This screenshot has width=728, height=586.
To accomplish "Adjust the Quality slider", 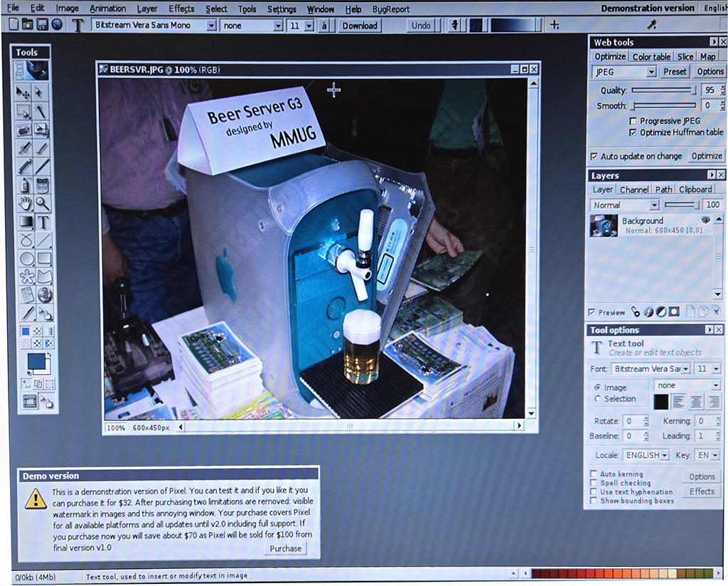I will point(665,90).
